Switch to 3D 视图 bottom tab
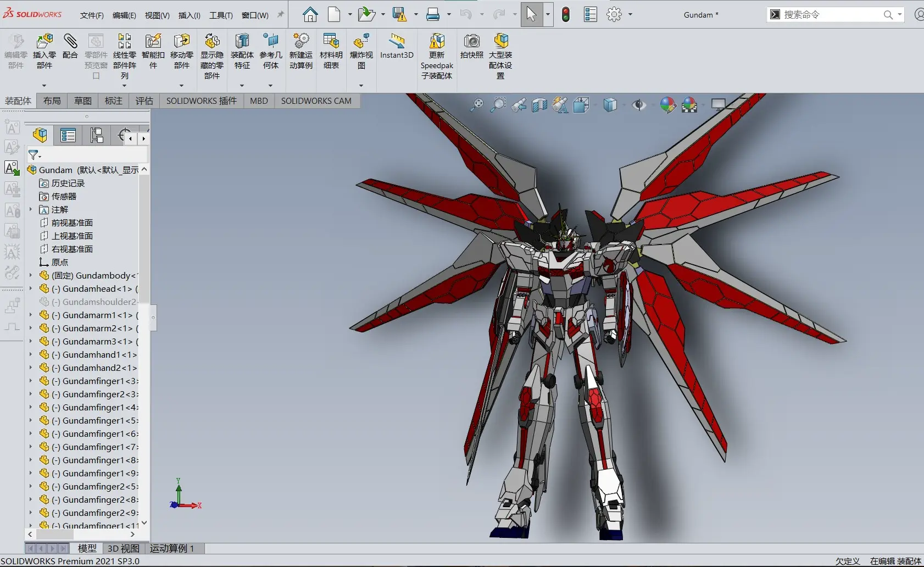 tap(123, 548)
